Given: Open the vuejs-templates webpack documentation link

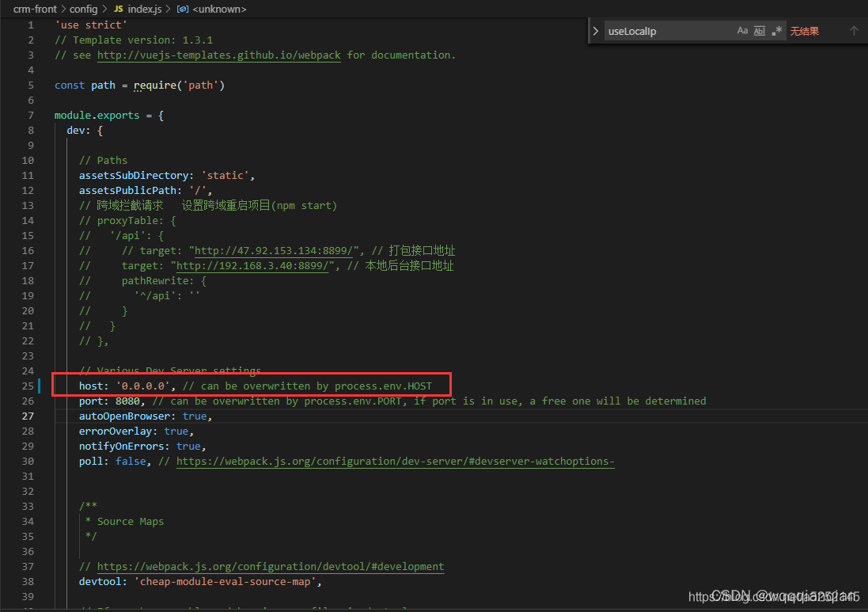Looking at the screenshot, I should [218, 55].
